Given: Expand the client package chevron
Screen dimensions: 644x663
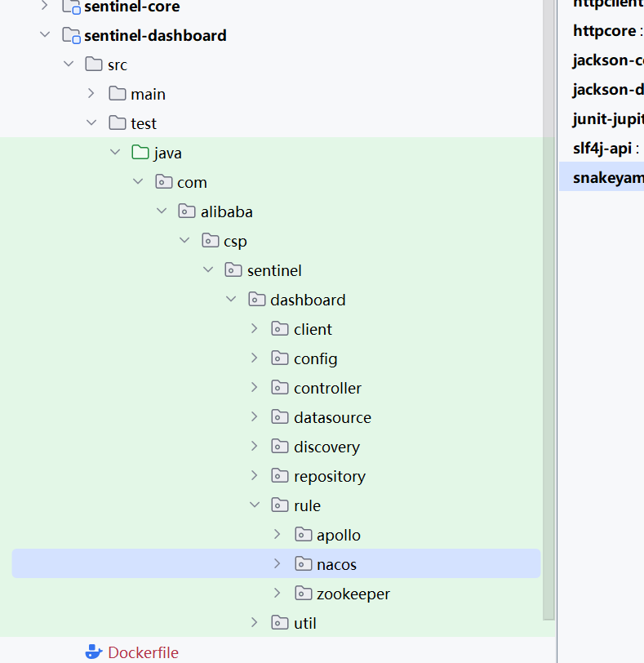Looking at the screenshot, I should tap(254, 328).
